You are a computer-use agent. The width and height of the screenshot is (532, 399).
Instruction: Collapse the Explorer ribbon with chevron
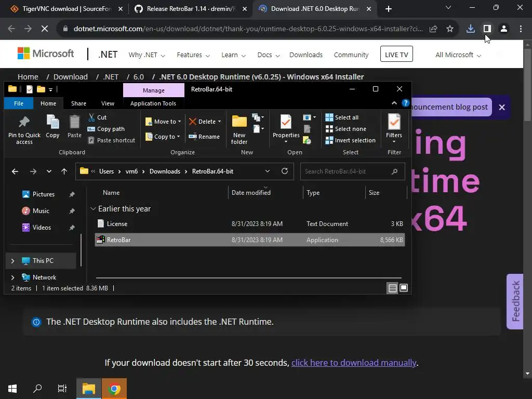point(394,103)
